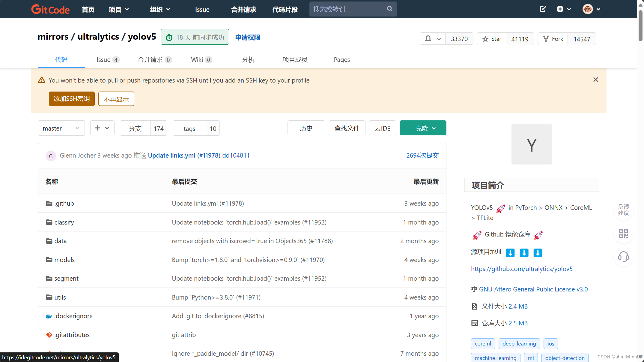Click the .gitattributes git file icon

[x=49, y=335]
